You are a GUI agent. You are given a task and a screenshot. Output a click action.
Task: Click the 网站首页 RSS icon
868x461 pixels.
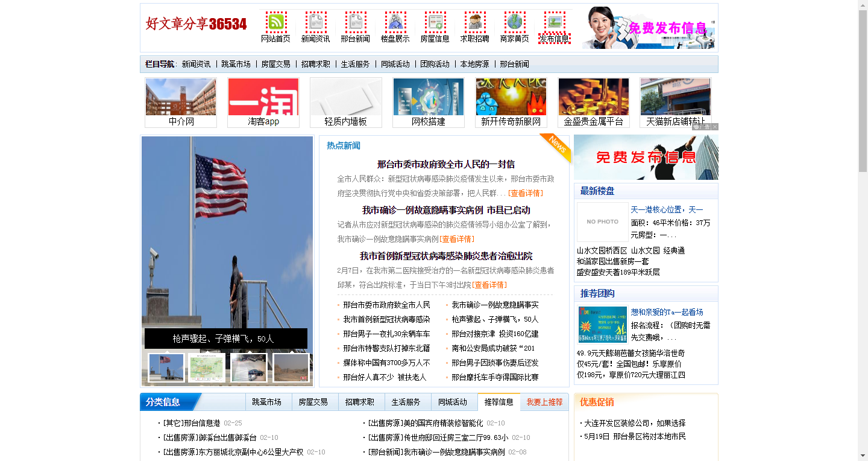click(x=276, y=22)
